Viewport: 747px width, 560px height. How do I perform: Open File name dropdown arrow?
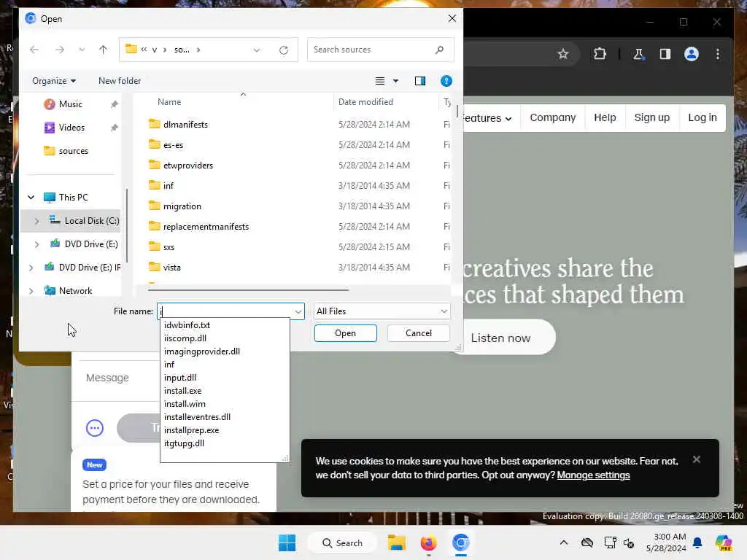pyautogui.click(x=298, y=311)
